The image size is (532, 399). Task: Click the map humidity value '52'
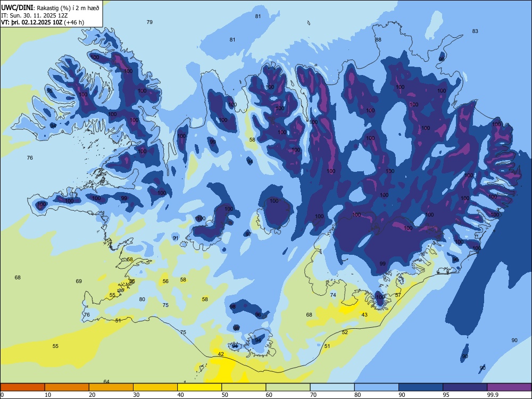pos(345,332)
